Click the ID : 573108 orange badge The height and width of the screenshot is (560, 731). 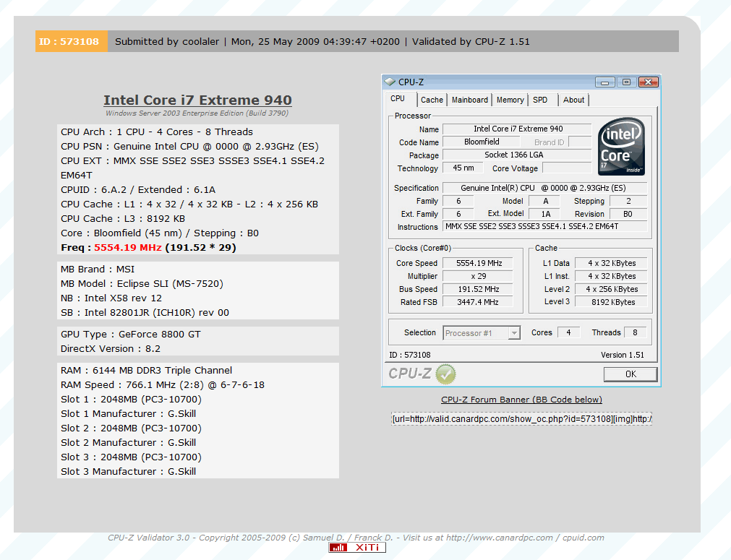tap(72, 41)
